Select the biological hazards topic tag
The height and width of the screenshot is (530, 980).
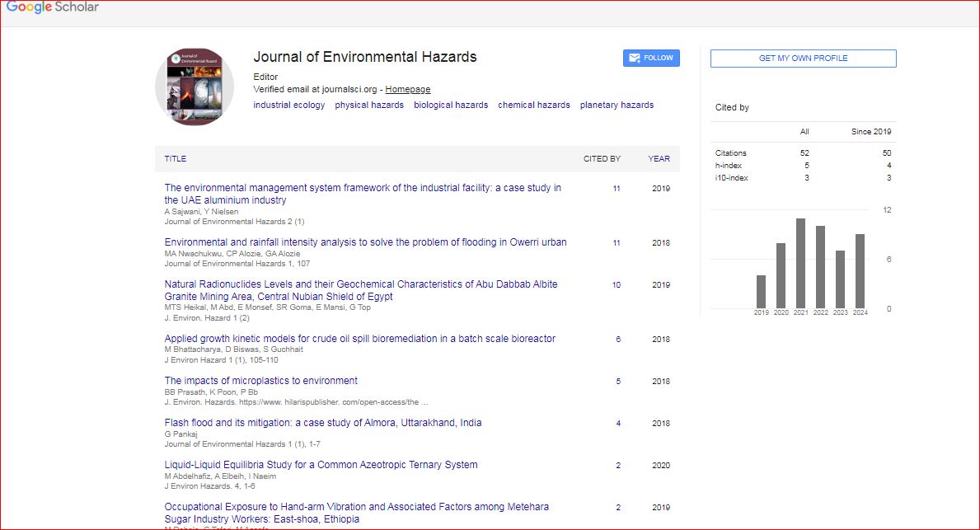pos(451,105)
